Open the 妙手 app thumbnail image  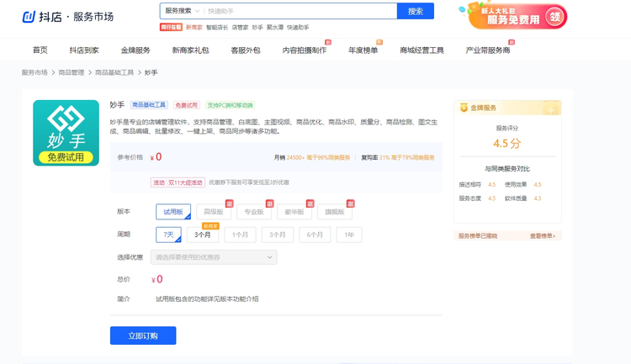point(66,133)
